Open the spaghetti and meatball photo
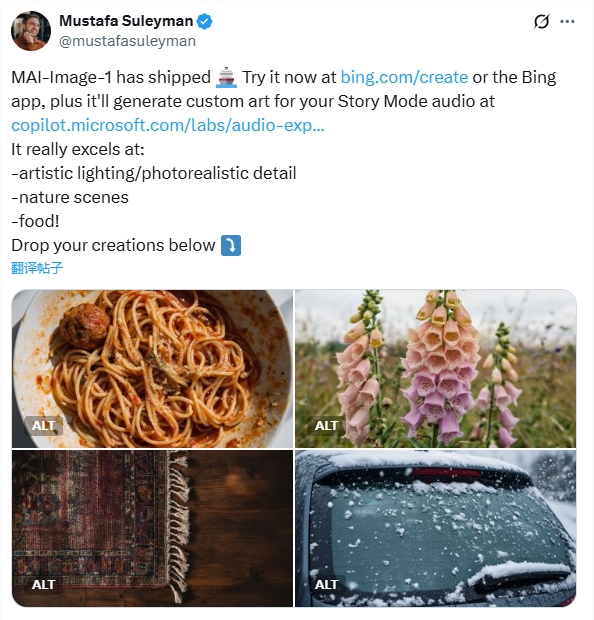 click(152, 369)
